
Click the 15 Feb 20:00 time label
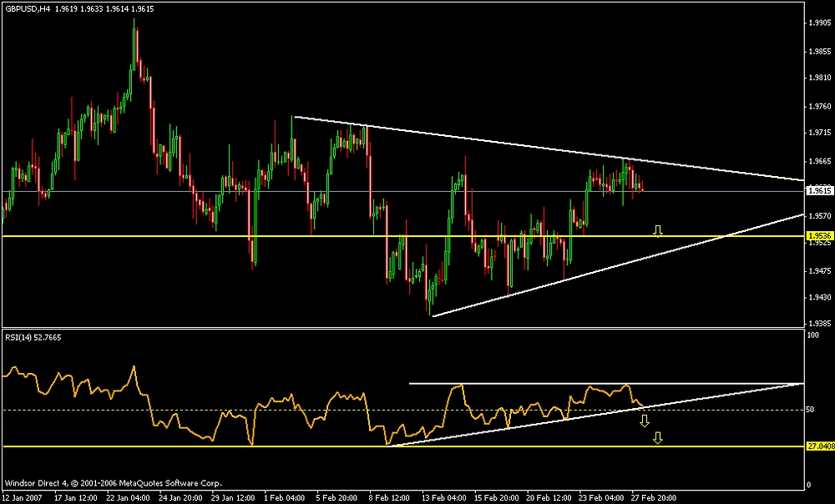(496, 498)
